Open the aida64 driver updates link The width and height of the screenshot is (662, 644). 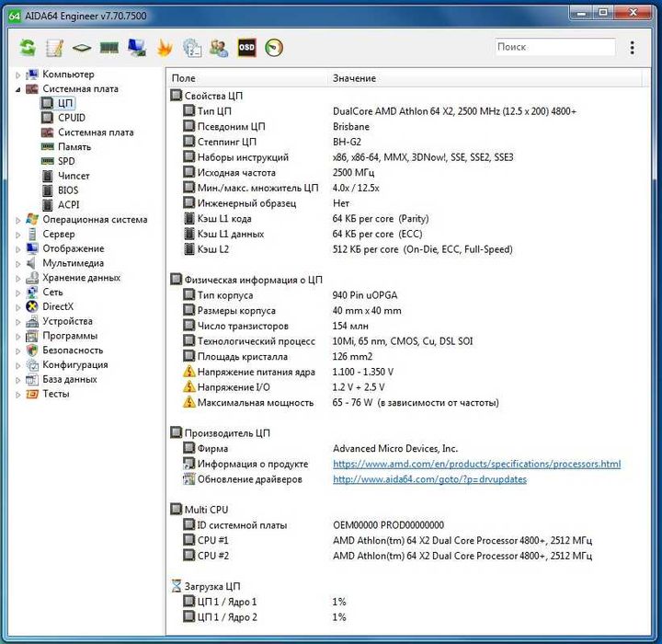click(x=429, y=479)
